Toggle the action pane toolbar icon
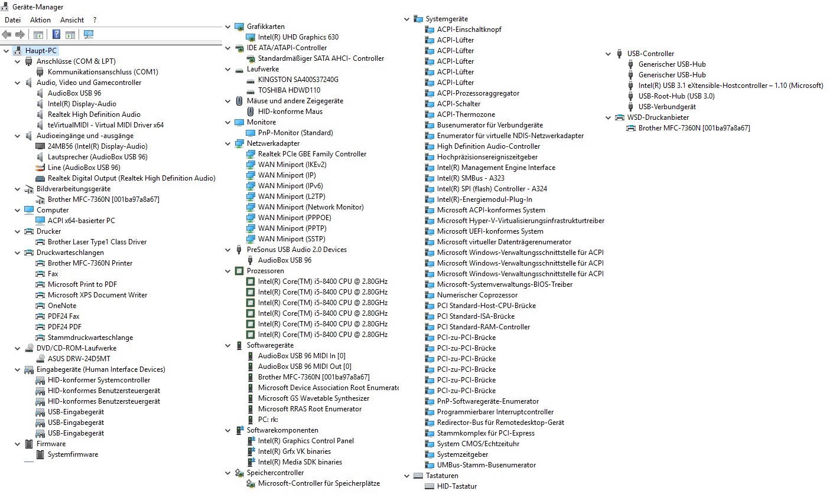830x504 pixels. (x=70, y=34)
